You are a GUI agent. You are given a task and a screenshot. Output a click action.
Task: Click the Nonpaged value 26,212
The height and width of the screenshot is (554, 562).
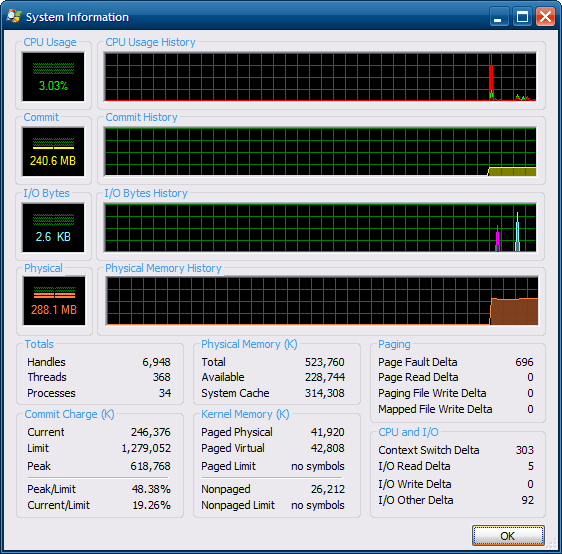point(328,489)
